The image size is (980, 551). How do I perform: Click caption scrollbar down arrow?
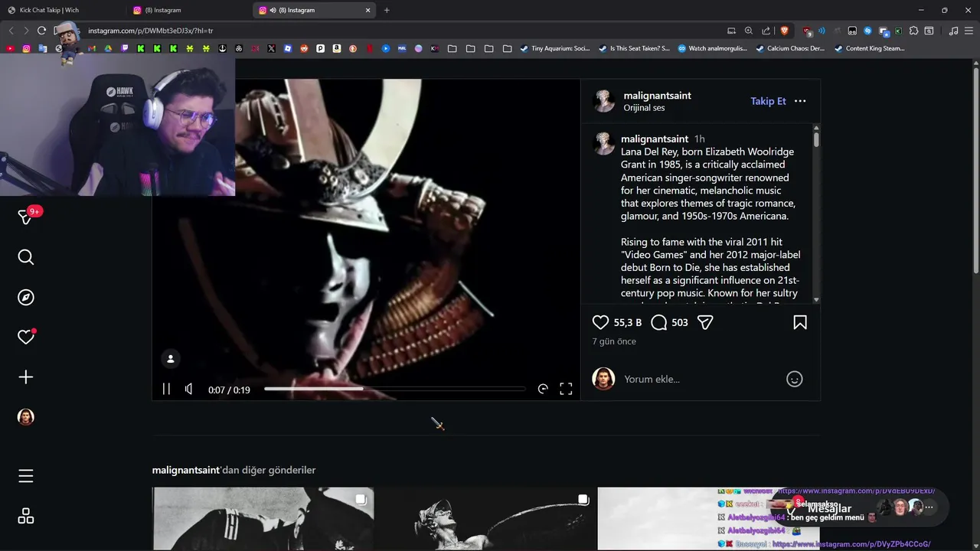816,300
